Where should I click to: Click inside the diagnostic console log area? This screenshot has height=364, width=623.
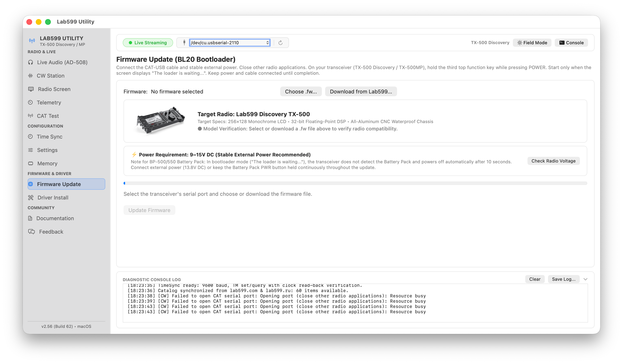[355, 303]
